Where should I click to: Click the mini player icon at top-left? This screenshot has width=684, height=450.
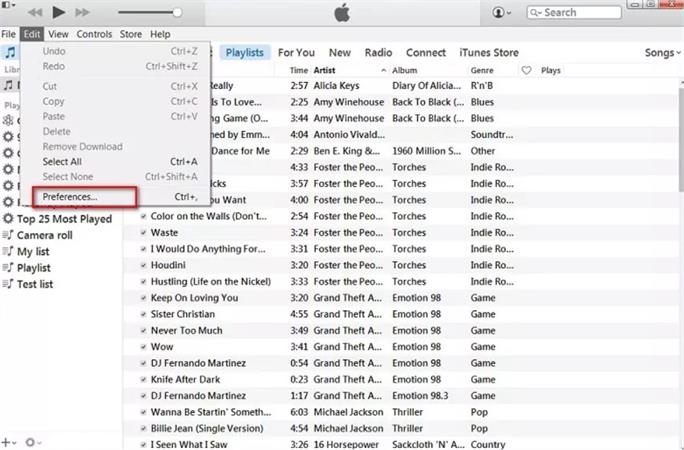point(7,4)
